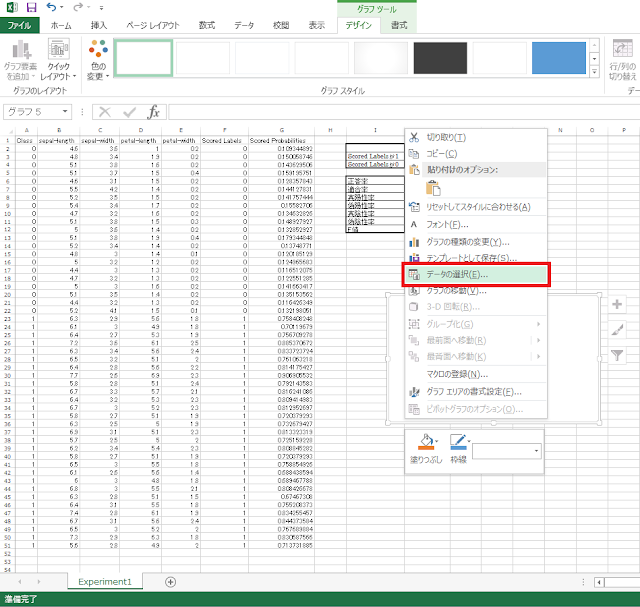Viewport: 640px width, 607px height.
Task: Open the 色の変更 color dropdown
Action: pos(97,62)
